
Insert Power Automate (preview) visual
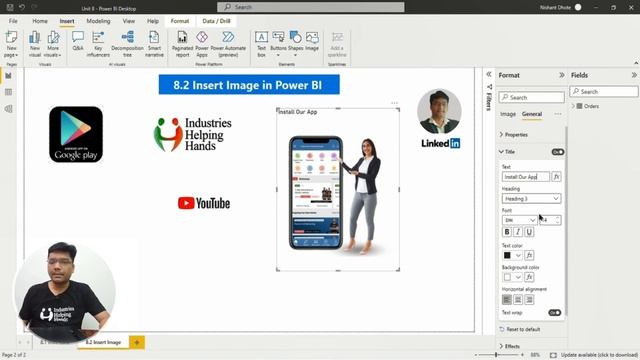pyautogui.click(x=228, y=44)
